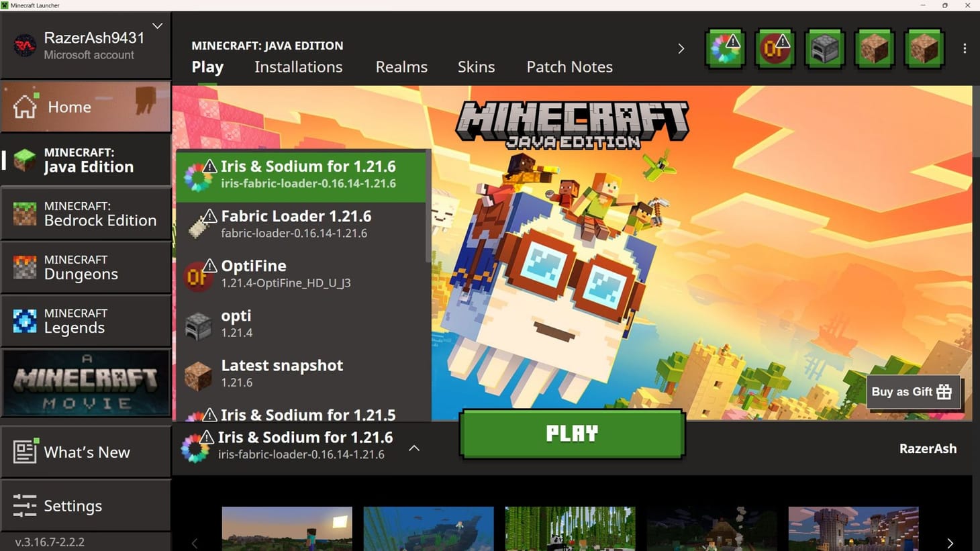This screenshot has width=980, height=551.
Task: Click the right arrow on the screenshot carousel
Action: (949, 542)
